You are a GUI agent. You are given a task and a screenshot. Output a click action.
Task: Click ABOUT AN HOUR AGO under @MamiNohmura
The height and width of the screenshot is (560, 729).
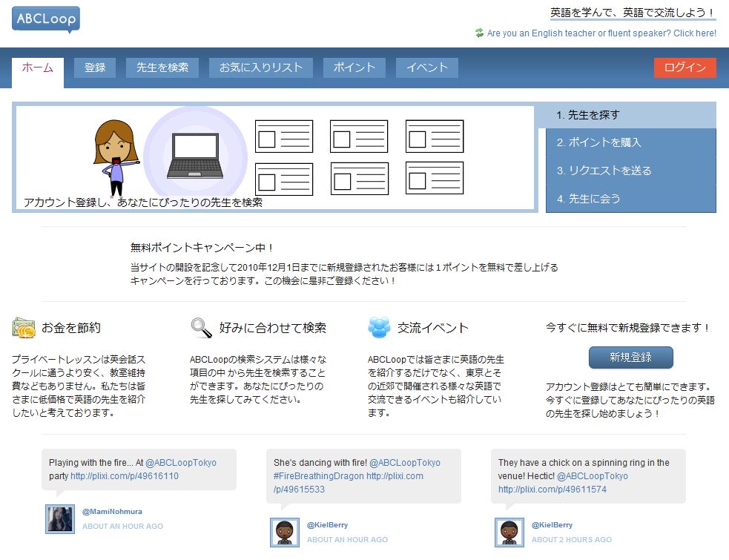[123, 526]
